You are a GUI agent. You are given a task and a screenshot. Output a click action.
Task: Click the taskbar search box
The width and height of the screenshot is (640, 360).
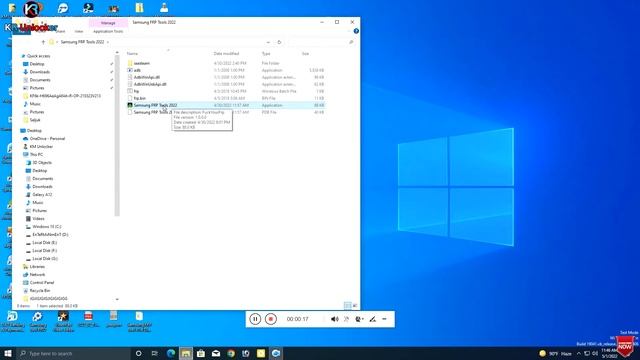point(73,353)
